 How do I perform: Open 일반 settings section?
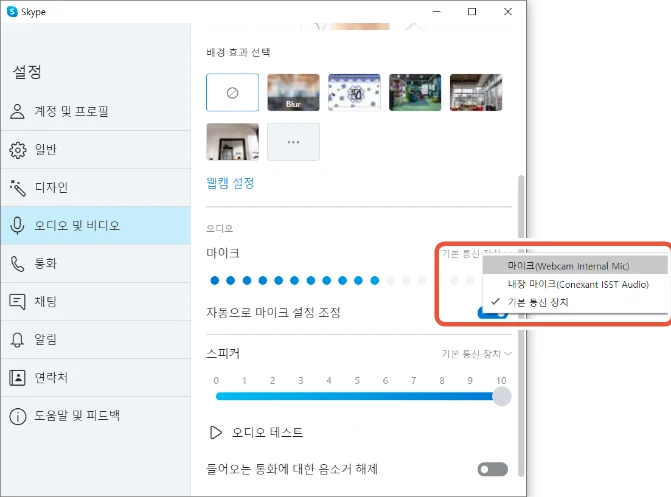95,149
